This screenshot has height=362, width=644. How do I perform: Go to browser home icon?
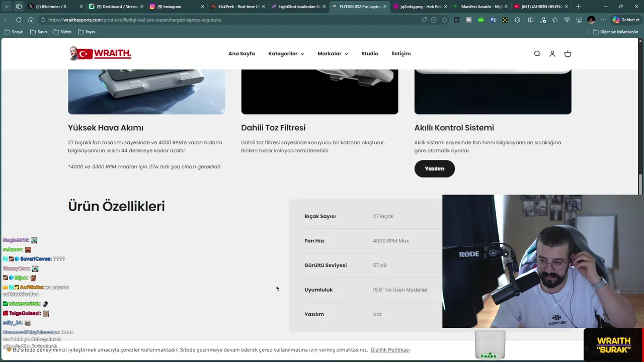[x=31, y=20]
